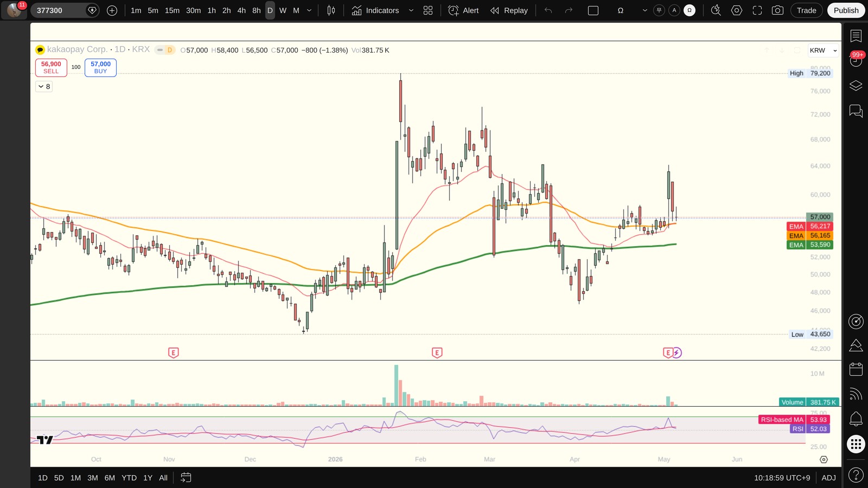Click the earnings E marker near February
The height and width of the screenshot is (488, 868).
click(437, 352)
